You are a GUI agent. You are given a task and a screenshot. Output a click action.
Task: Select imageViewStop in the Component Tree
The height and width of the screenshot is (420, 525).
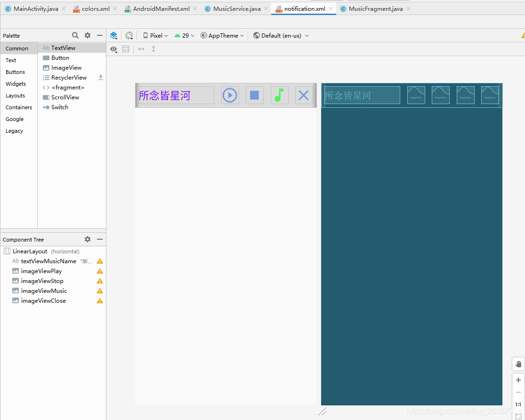click(x=53, y=281)
